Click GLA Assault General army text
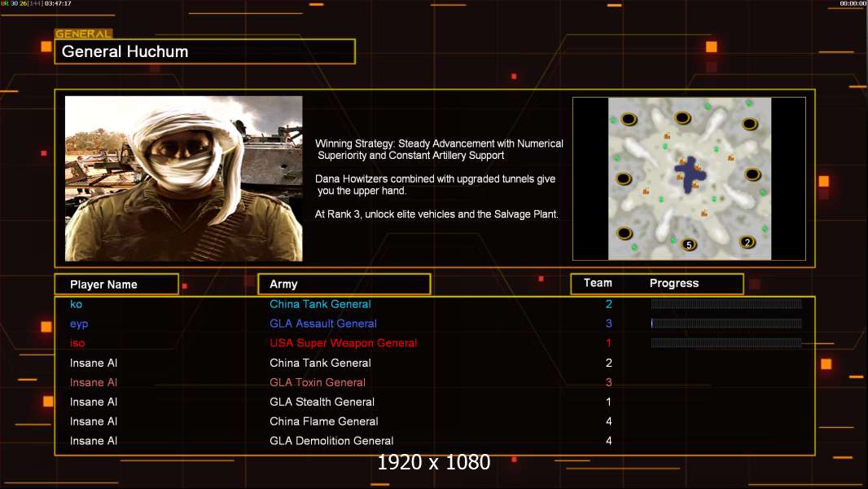The image size is (868, 489). pyautogui.click(x=323, y=324)
